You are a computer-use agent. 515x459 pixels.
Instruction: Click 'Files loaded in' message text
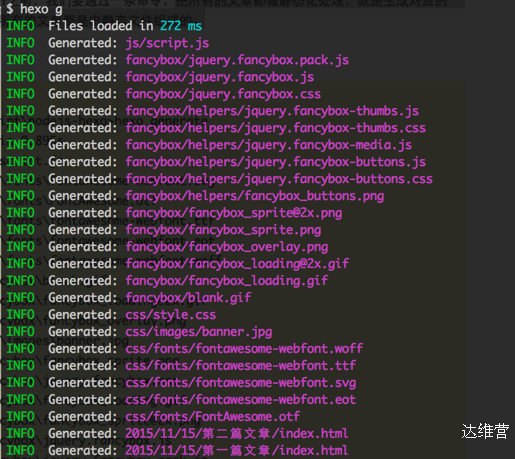pos(101,26)
